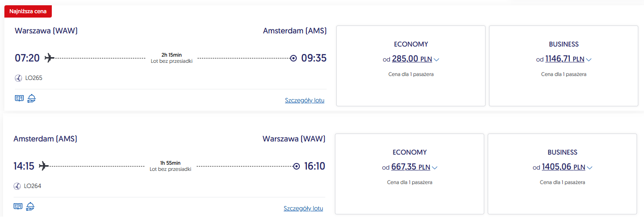Click the LOT airline logo beside LO264
Screen dimensions: 644x217
click(17, 186)
